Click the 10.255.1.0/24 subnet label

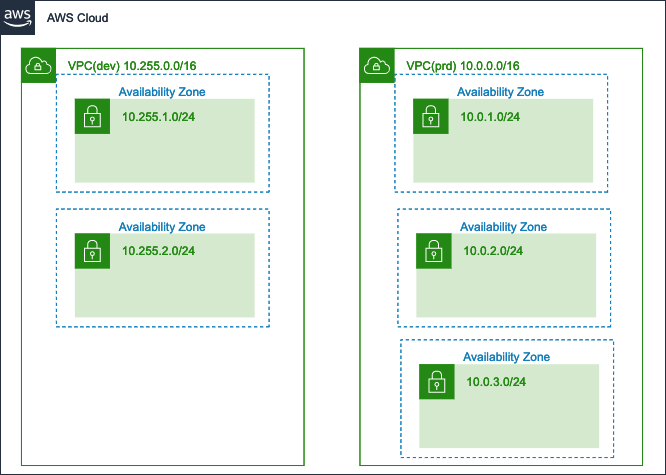(x=158, y=117)
